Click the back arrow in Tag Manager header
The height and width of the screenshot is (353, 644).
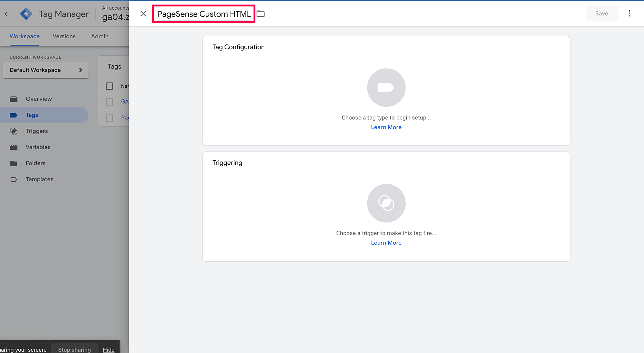click(6, 14)
